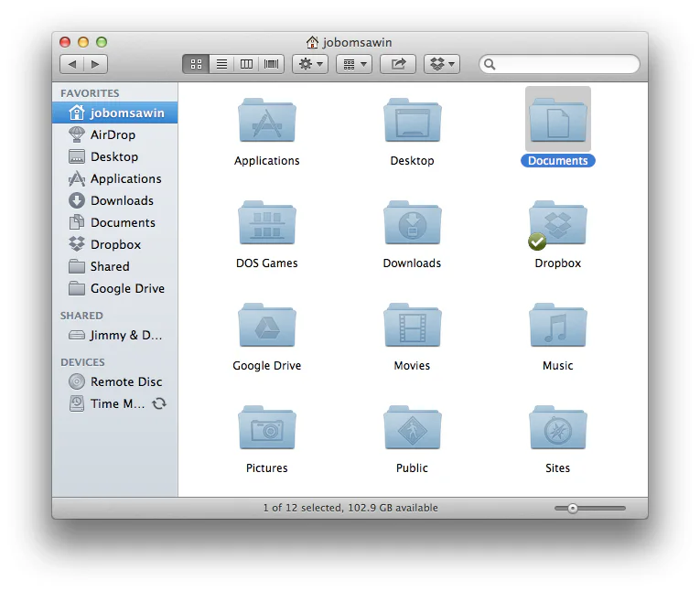
Task: Open the Google Drive folder icon
Action: coord(267,326)
